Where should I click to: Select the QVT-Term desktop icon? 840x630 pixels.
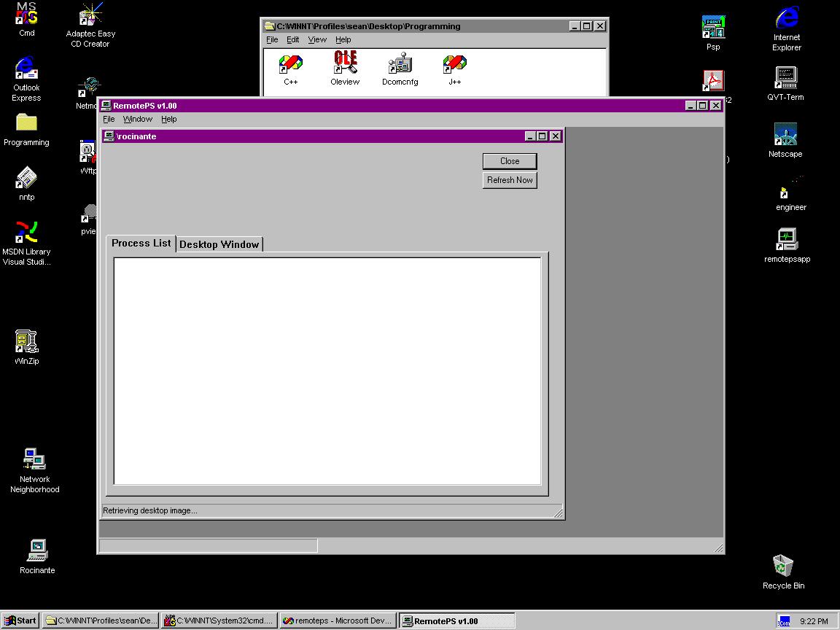click(785, 78)
